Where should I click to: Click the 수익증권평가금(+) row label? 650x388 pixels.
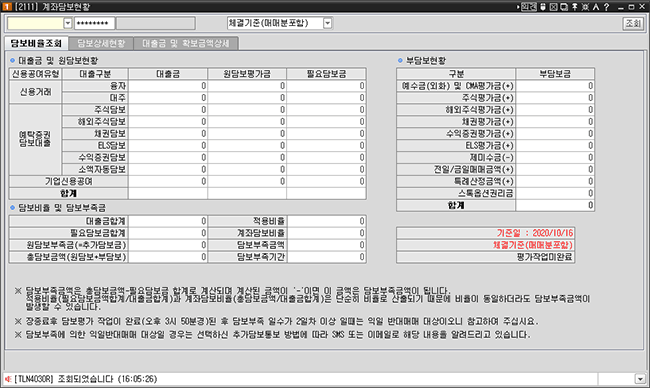pos(456,134)
